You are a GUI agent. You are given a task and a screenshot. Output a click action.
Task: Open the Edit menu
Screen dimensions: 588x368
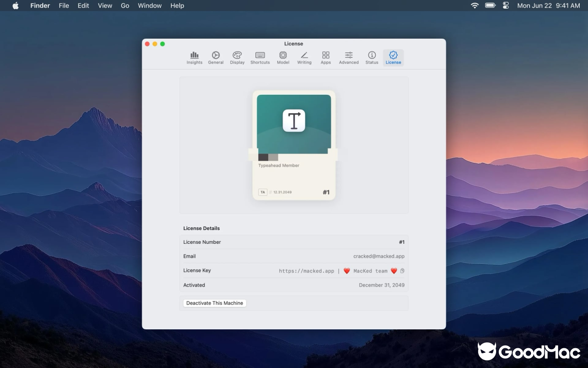pyautogui.click(x=83, y=6)
